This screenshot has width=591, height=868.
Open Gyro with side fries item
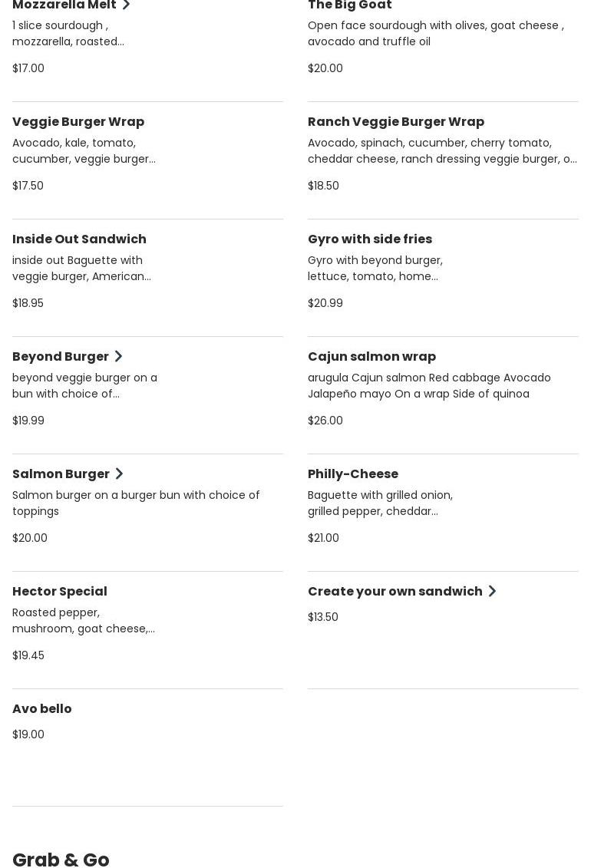tap(370, 239)
